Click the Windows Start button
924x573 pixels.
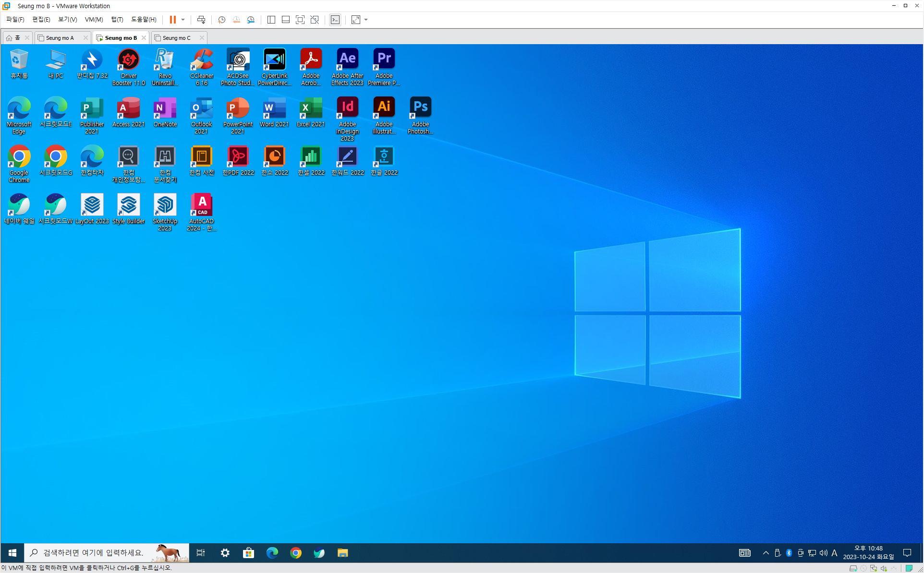click(x=12, y=553)
